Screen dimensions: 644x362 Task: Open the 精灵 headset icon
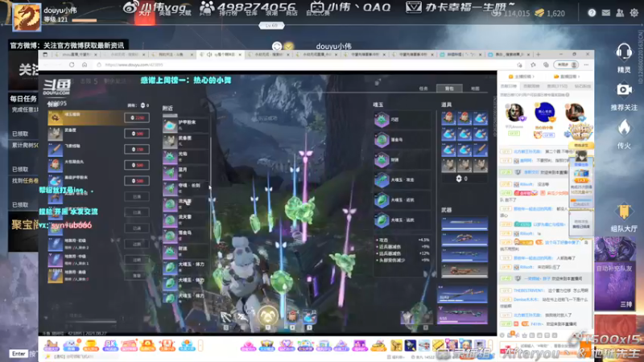click(624, 52)
